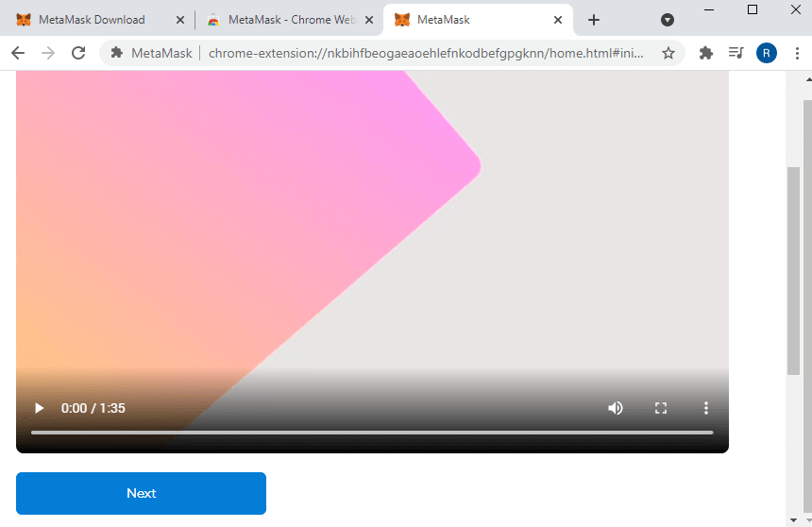Maximize the Chrome window
Image resolution: width=812 pixels, height=527 pixels.
tap(753, 9)
